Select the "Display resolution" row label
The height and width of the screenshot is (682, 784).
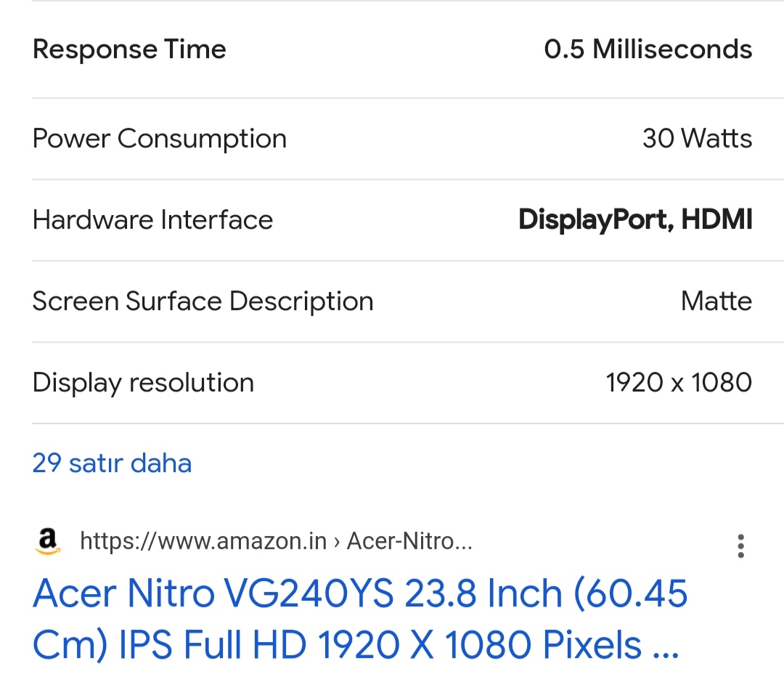point(143,383)
